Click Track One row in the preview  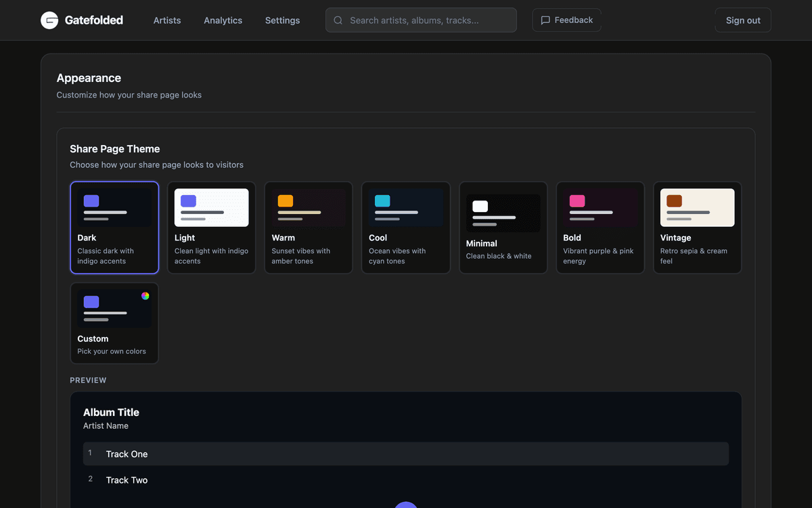tap(406, 454)
